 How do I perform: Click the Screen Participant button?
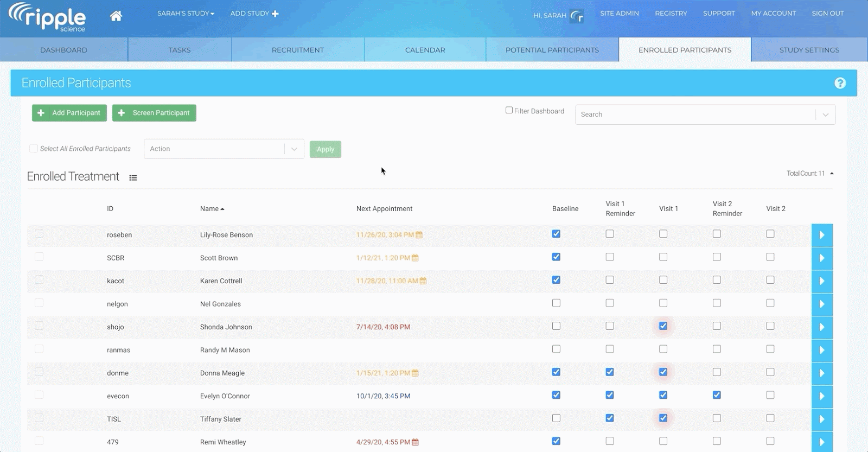(x=154, y=113)
